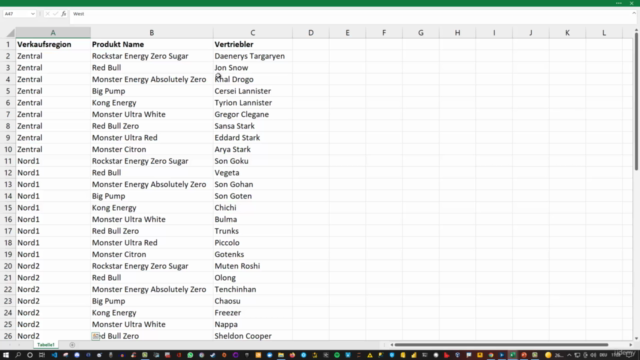Screen dimensions: 640x360
Task: Select column G header
Action: point(421,33)
